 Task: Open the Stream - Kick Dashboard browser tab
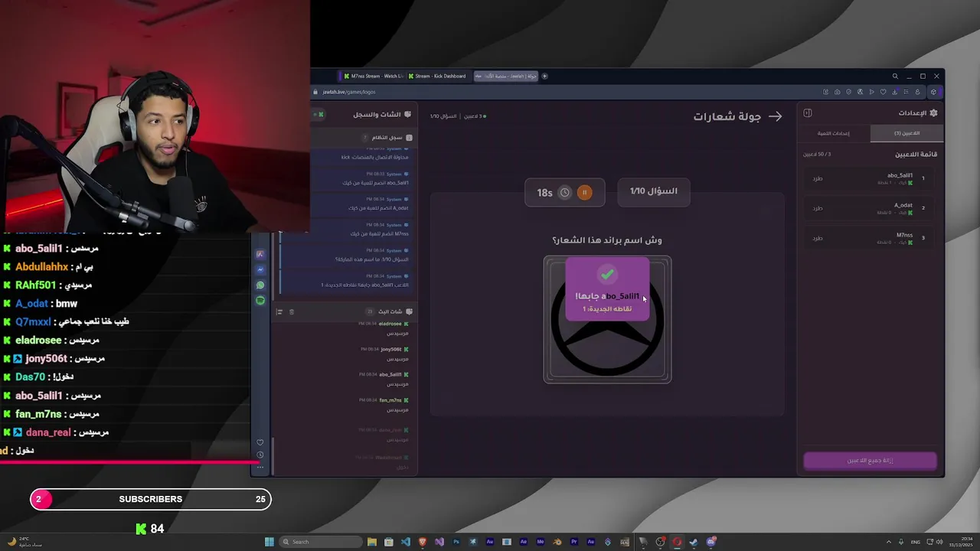(x=437, y=76)
